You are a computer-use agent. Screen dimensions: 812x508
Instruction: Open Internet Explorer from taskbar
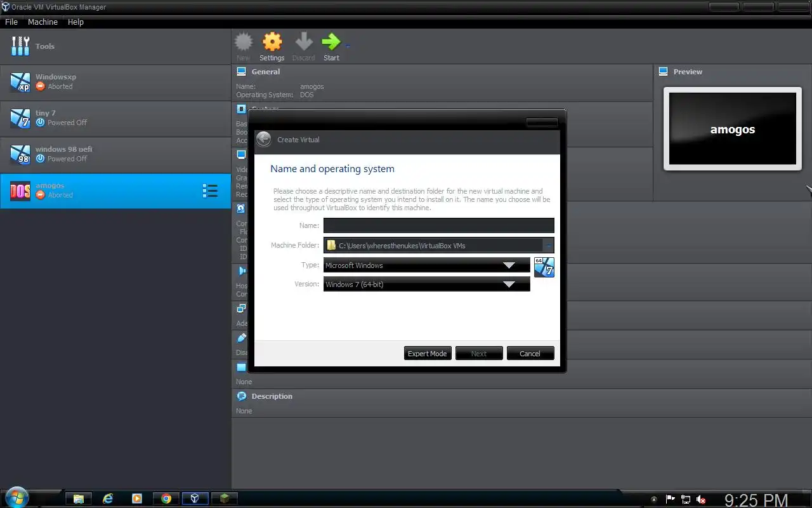coord(108,498)
